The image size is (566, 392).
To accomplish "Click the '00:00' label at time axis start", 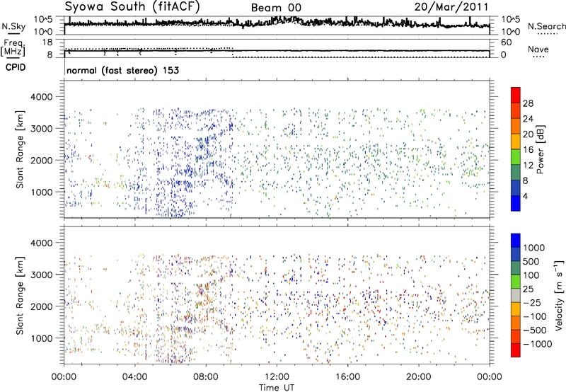I will pyautogui.click(x=64, y=377).
